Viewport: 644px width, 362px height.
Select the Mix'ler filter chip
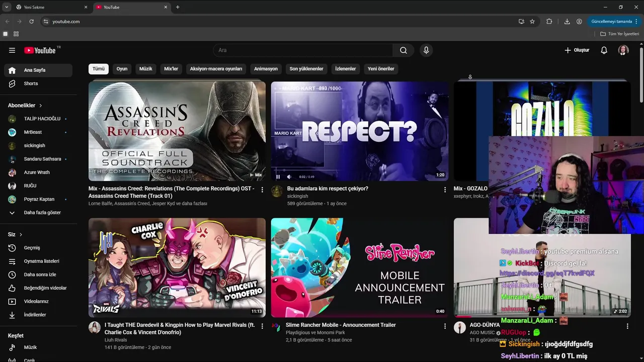click(171, 69)
